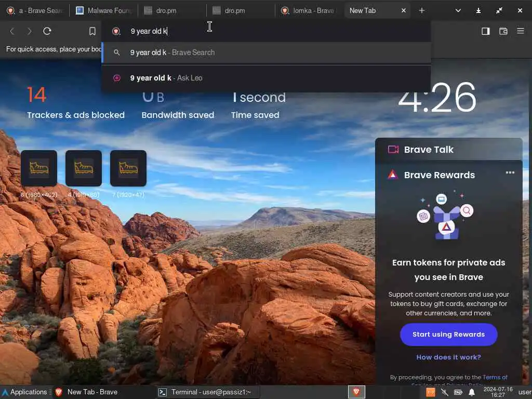Open top site tile '6 (1680×402)'
The width and height of the screenshot is (532, 399).
coord(39,168)
